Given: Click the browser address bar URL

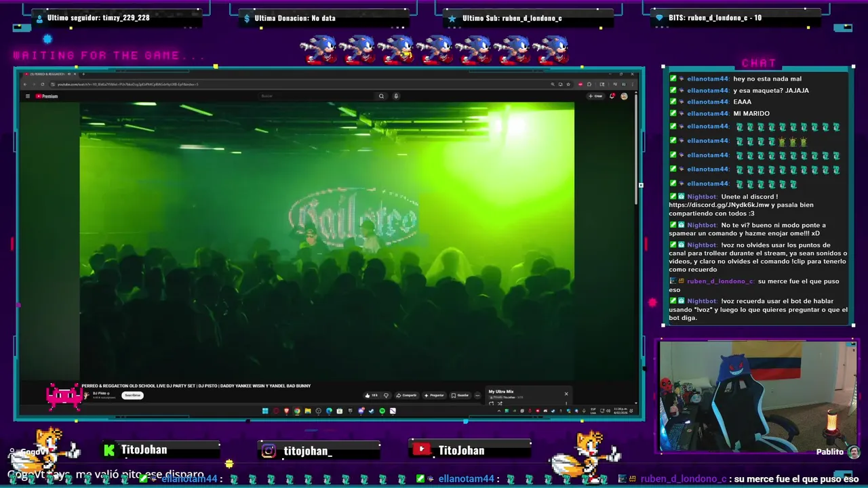Looking at the screenshot, I should point(128,84).
